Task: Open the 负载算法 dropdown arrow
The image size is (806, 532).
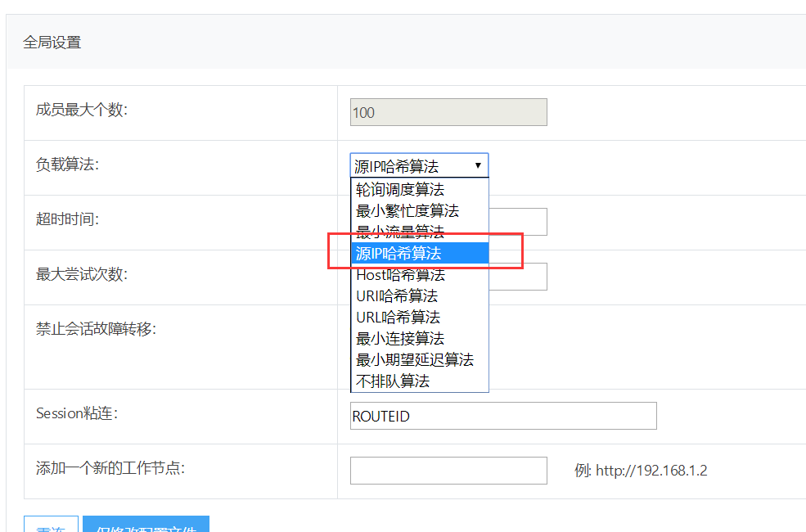Action: pyautogui.click(x=479, y=165)
